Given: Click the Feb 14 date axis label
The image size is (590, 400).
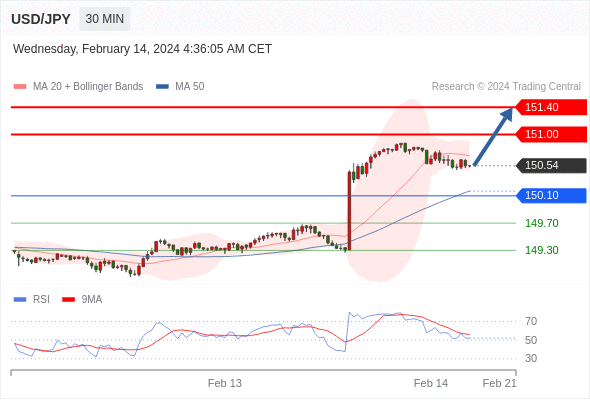Looking at the screenshot, I should point(431,383).
